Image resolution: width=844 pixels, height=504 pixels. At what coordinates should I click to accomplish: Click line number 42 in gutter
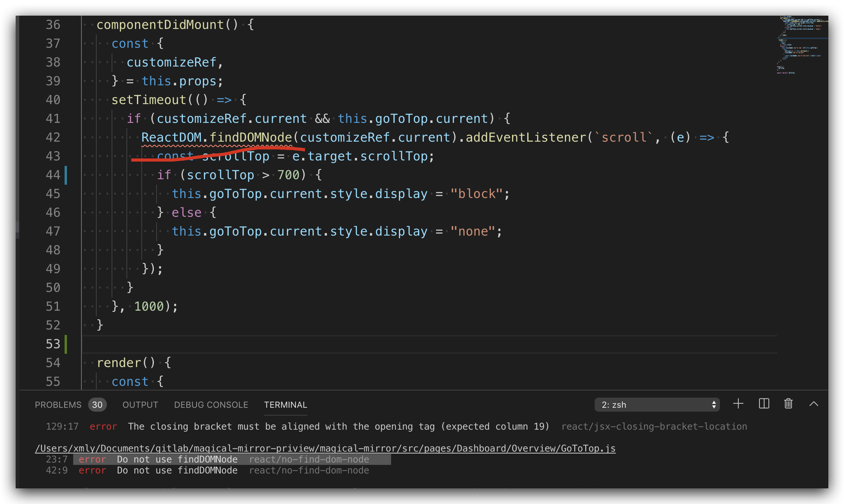(53, 137)
